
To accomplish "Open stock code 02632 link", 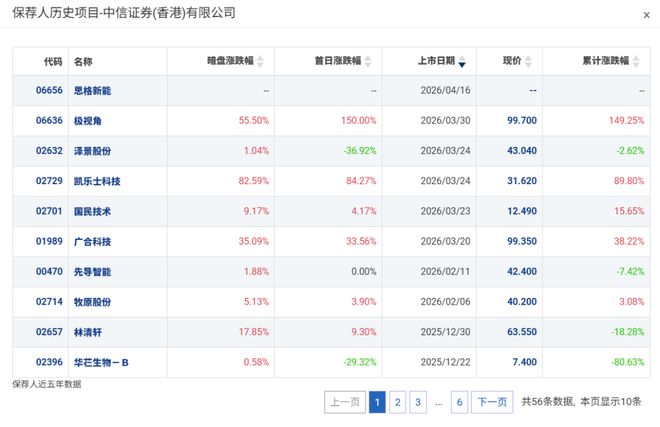I will click(x=49, y=150).
